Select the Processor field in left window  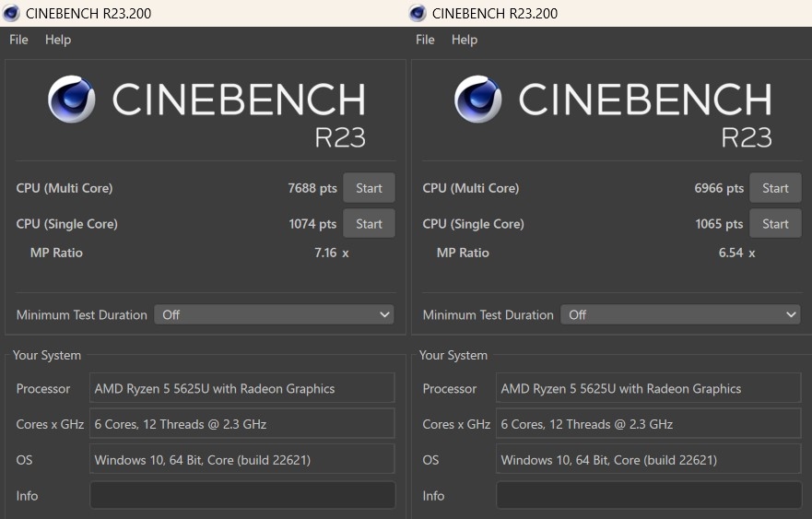tap(242, 388)
